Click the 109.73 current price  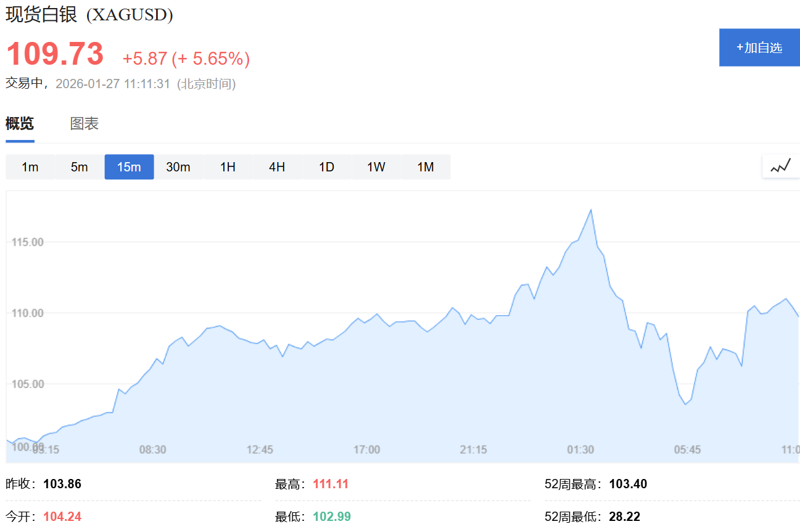coord(55,54)
